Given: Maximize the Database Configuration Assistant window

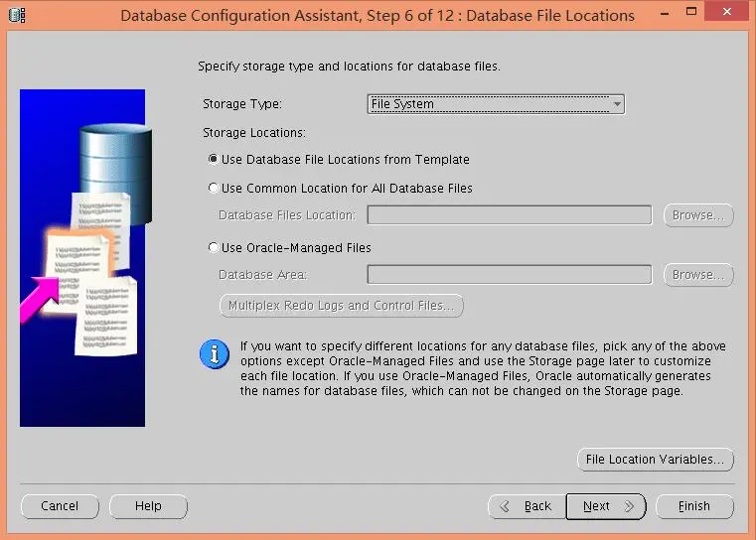Looking at the screenshot, I should [690, 12].
